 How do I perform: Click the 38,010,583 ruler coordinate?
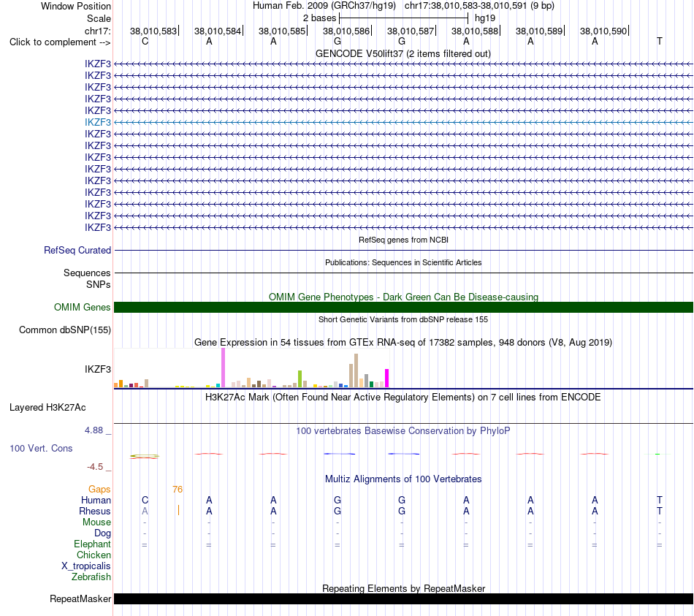(153, 31)
